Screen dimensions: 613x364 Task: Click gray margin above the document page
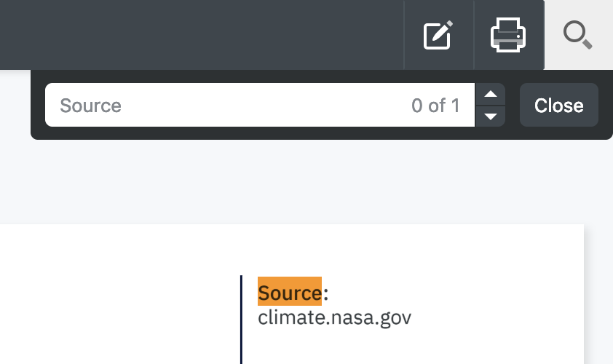pyautogui.click(x=291, y=182)
